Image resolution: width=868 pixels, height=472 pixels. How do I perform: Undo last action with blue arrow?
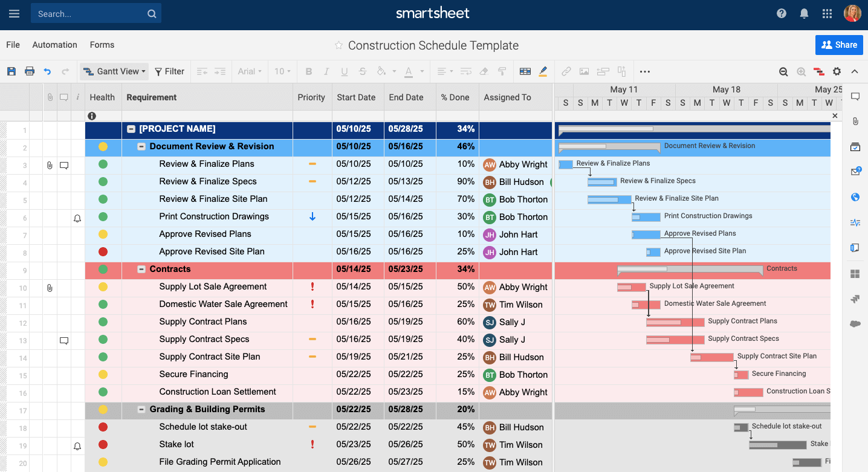coord(47,71)
